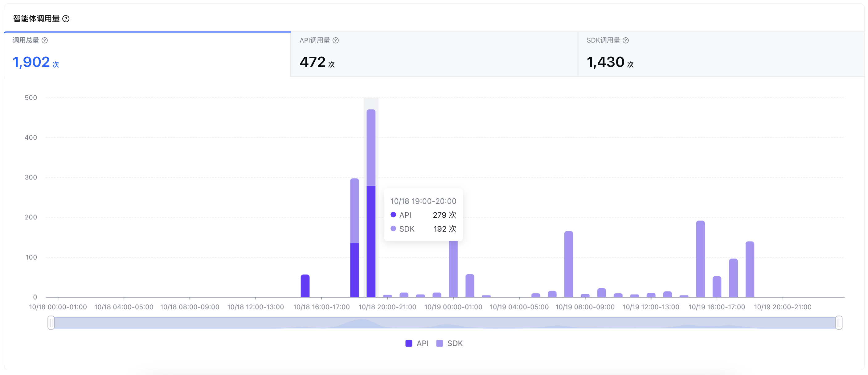Click the API bar just before 10/18 16:00-17:00

click(305, 286)
